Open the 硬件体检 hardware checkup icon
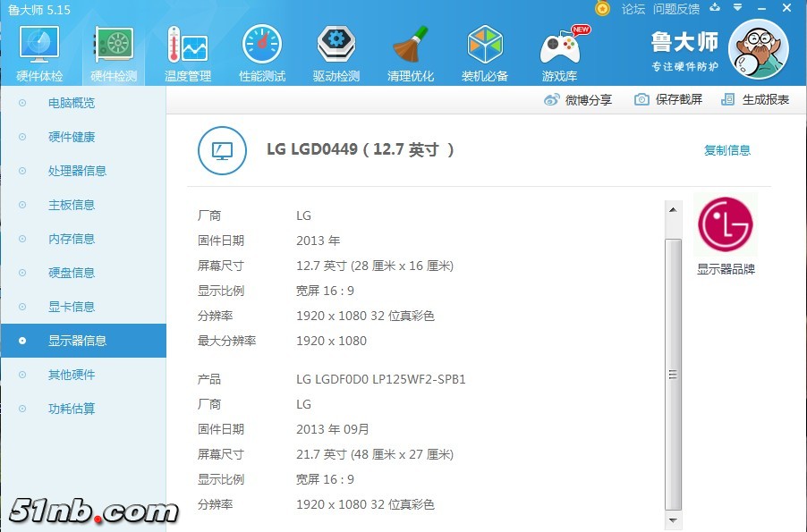The width and height of the screenshot is (807, 532). (39, 46)
